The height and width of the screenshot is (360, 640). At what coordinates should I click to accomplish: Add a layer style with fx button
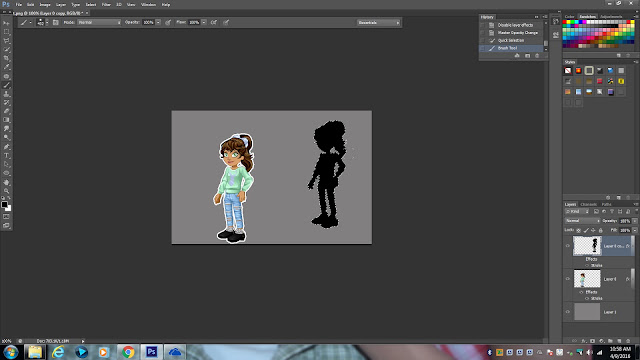[x=584, y=340]
